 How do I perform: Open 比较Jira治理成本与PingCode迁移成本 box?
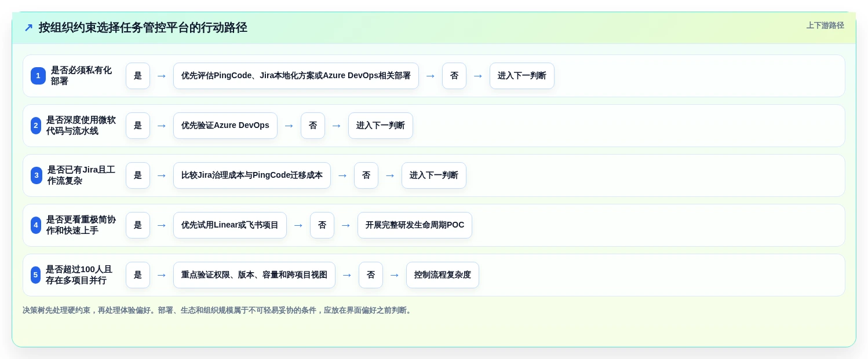tap(252, 175)
